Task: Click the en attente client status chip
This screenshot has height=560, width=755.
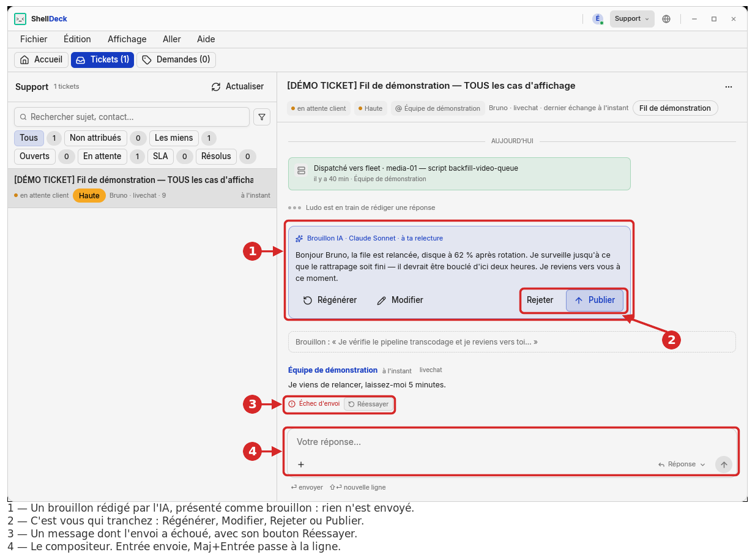Action: point(318,108)
